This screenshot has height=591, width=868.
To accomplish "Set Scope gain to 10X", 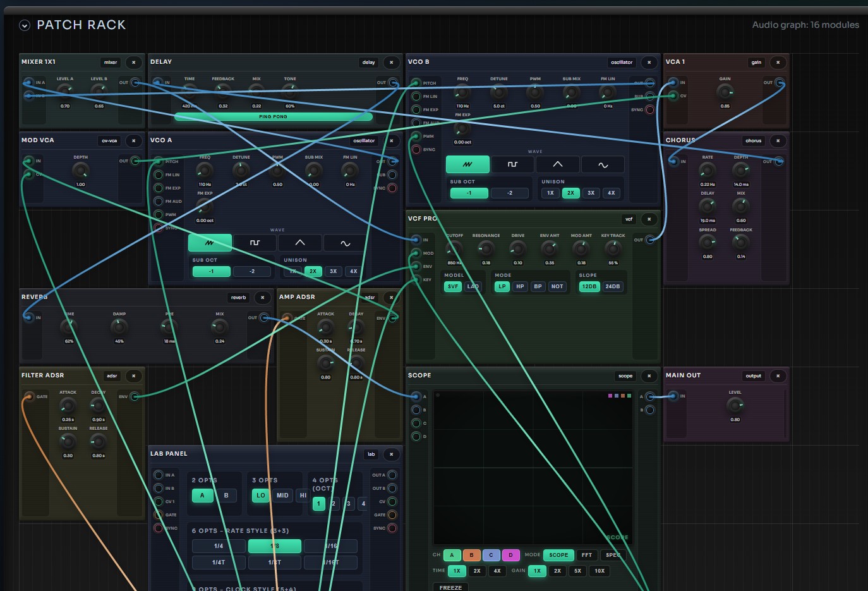I will [600, 571].
